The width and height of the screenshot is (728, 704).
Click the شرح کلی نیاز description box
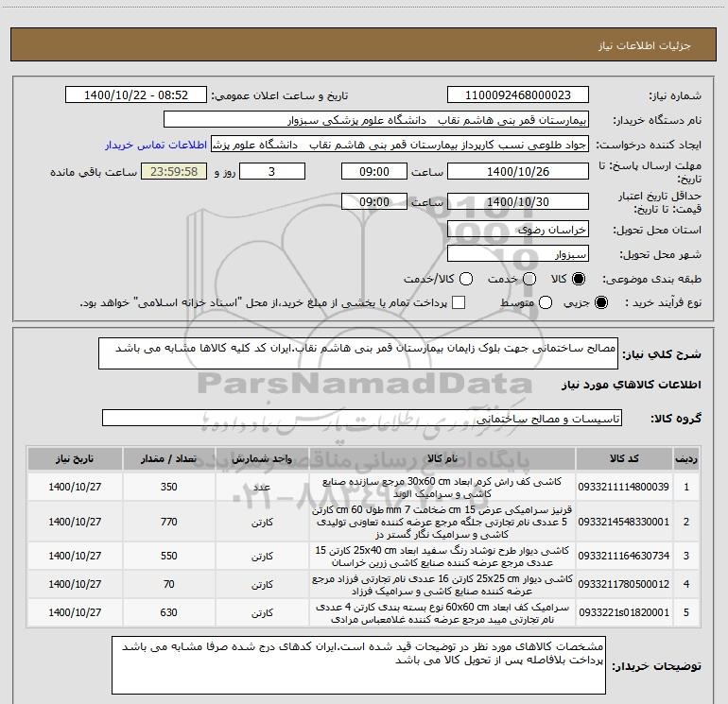[358, 353]
